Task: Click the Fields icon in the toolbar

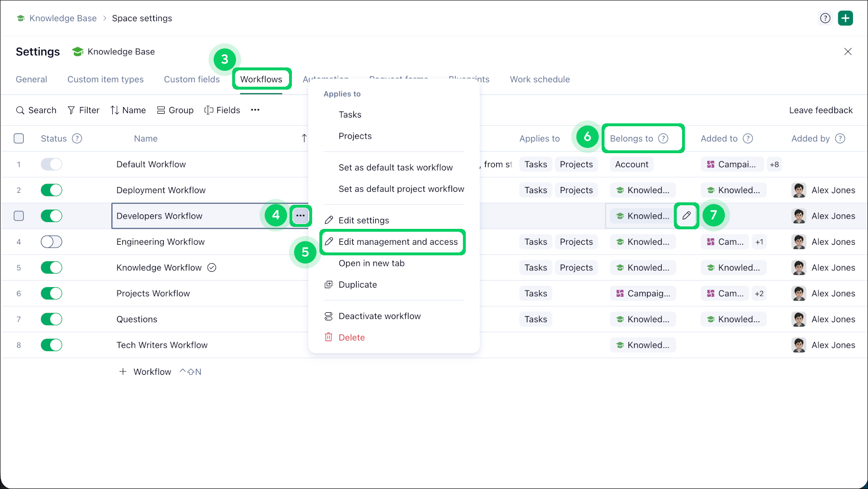Action: (209, 110)
